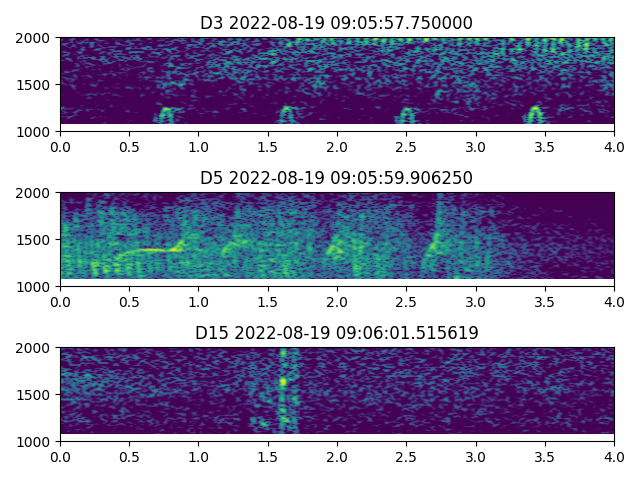The height and width of the screenshot is (480, 640).
Task: Click the 1.0 x-axis tick label under D3
Action: pyautogui.click(x=198, y=146)
